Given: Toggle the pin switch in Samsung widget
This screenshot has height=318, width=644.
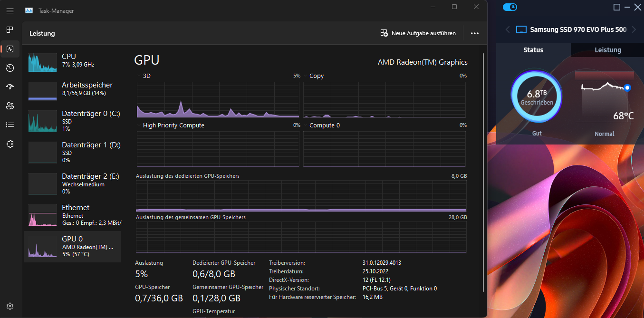Looking at the screenshot, I should click(x=509, y=7).
